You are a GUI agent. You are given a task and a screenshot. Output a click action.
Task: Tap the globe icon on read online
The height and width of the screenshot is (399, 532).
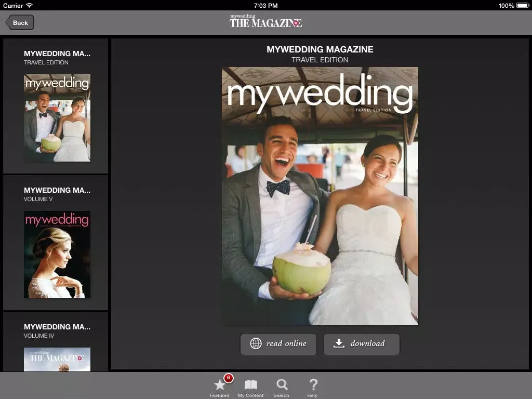pyautogui.click(x=256, y=343)
